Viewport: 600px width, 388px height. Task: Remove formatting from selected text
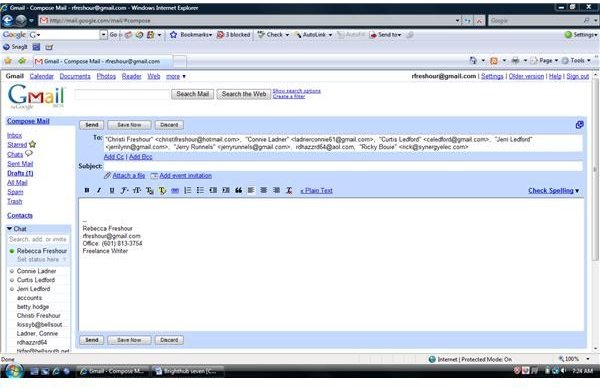tap(289, 190)
